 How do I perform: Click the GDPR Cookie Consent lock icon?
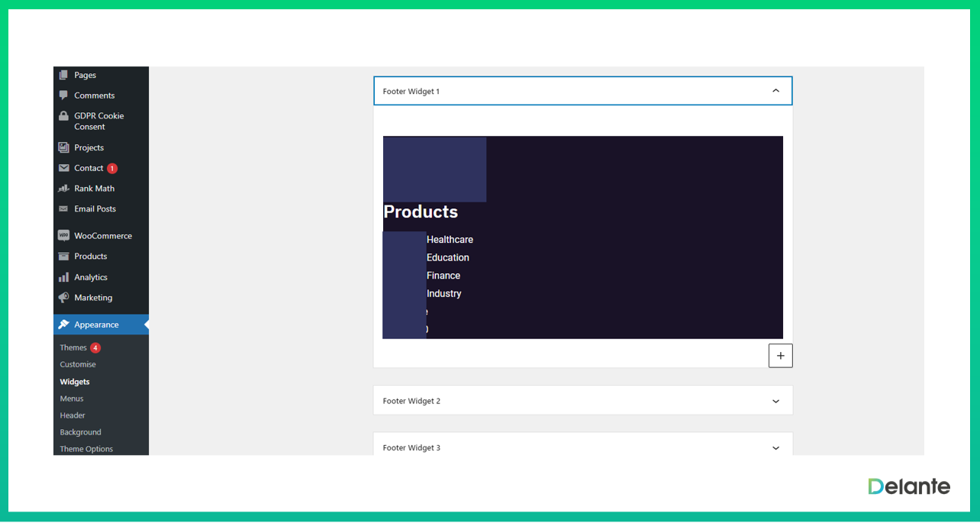click(64, 115)
